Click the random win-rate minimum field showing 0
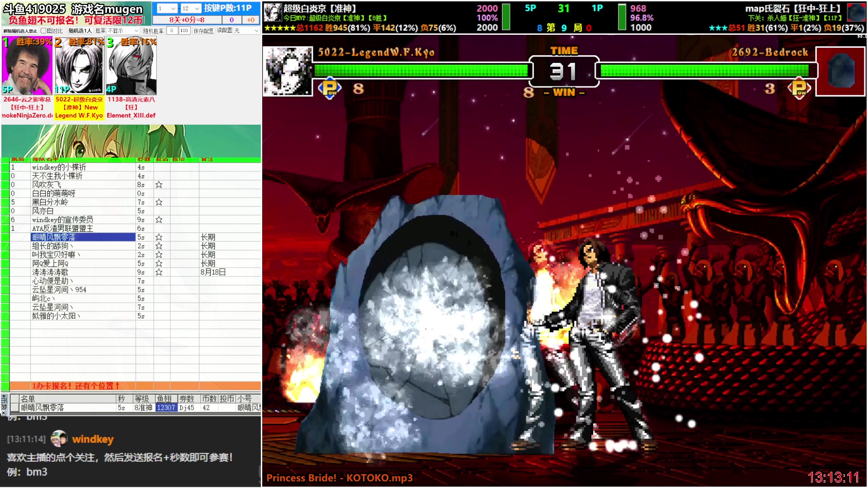868x488 pixels. (x=172, y=31)
